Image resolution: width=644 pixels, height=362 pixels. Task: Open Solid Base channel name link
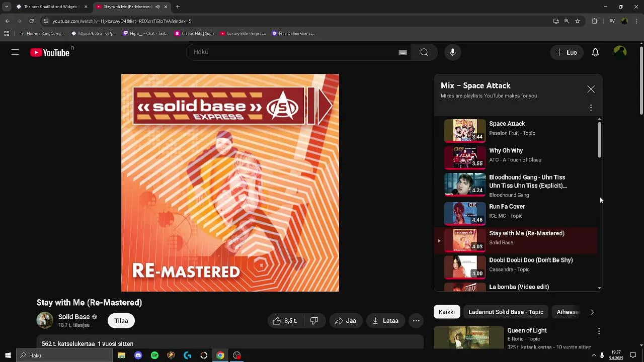click(x=74, y=317)
